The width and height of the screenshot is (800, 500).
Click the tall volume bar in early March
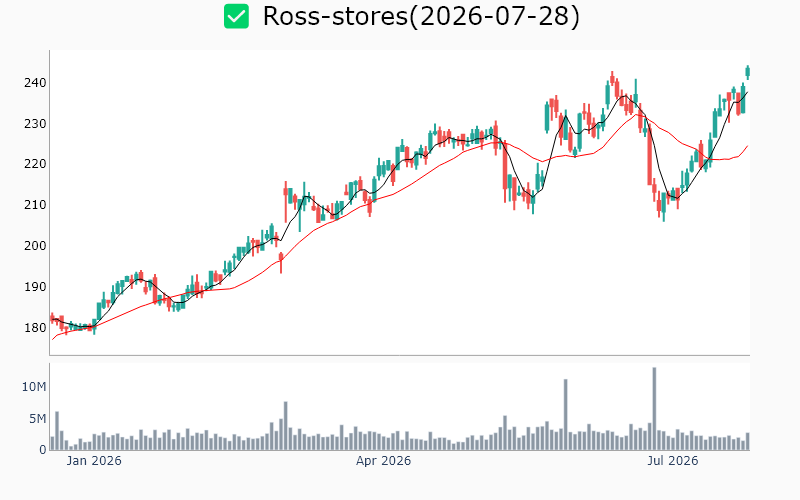click(x=286, y=426)
